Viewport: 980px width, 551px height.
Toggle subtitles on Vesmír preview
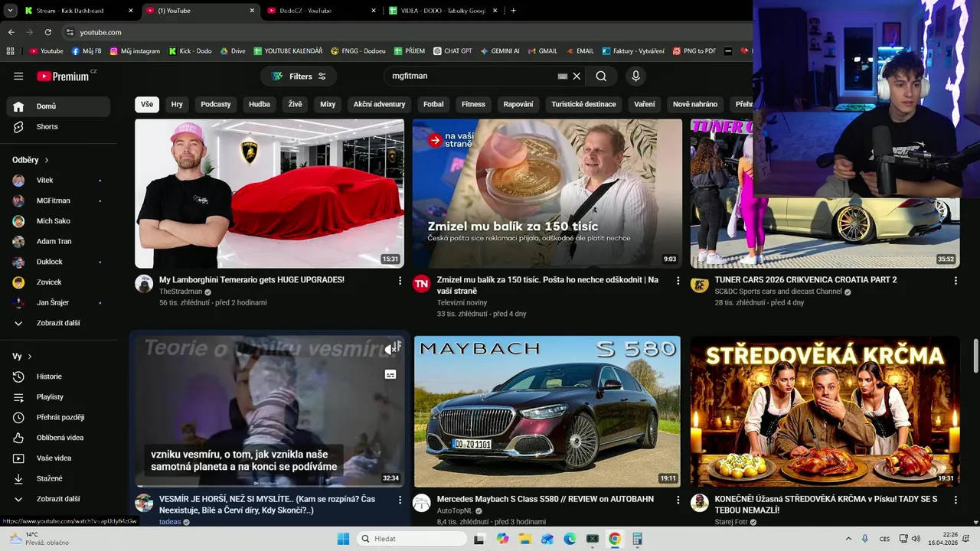pyautogui.click(x=390, y=374)
